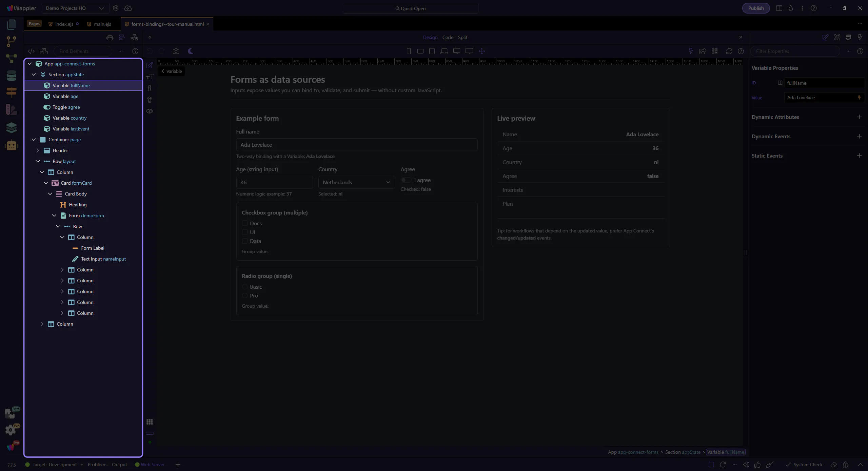Add a Dynamic Events entry with plus
Image resolution: width=868 pixels, height=471 pixels.
pos(859,136)
